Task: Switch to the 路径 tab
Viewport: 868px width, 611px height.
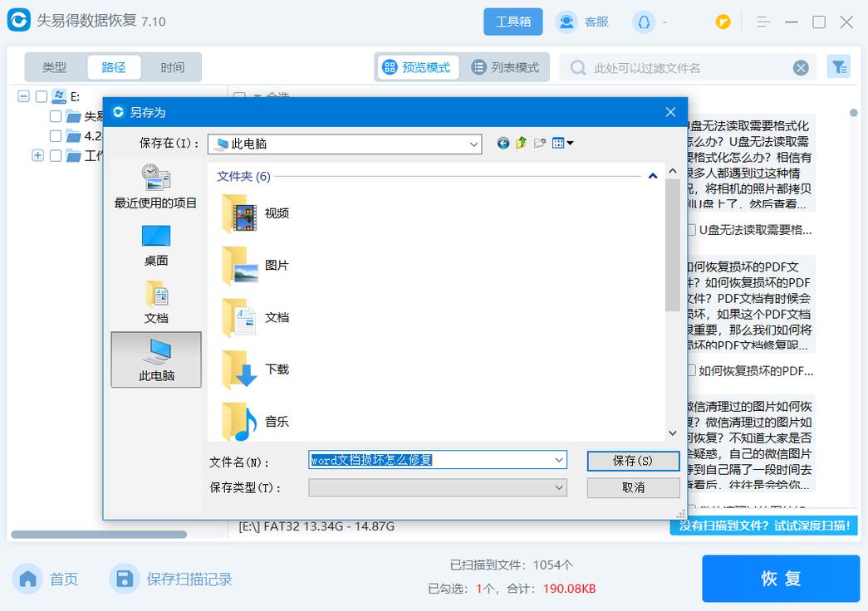Action: [x=114, y=67]
